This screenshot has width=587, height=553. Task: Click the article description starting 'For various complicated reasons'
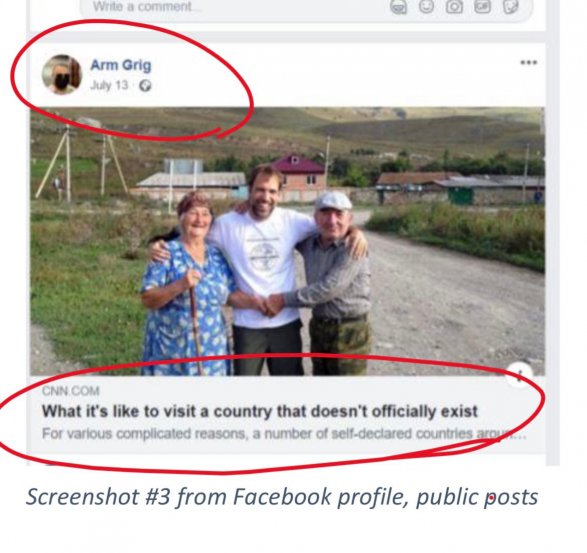click(284, 434)
